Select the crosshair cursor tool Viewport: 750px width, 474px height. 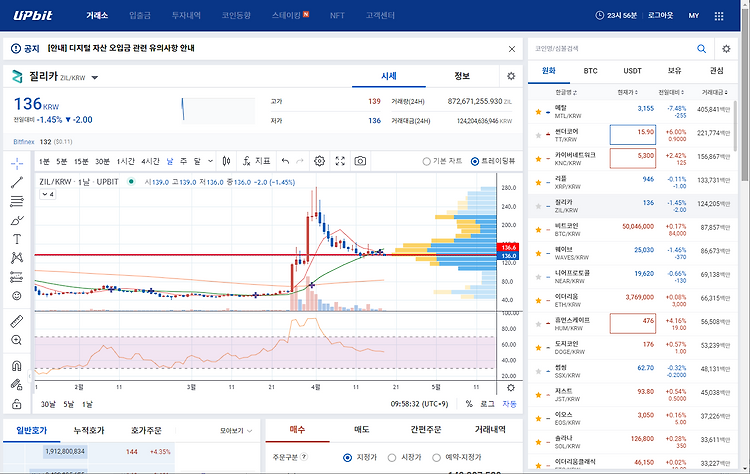17,163
